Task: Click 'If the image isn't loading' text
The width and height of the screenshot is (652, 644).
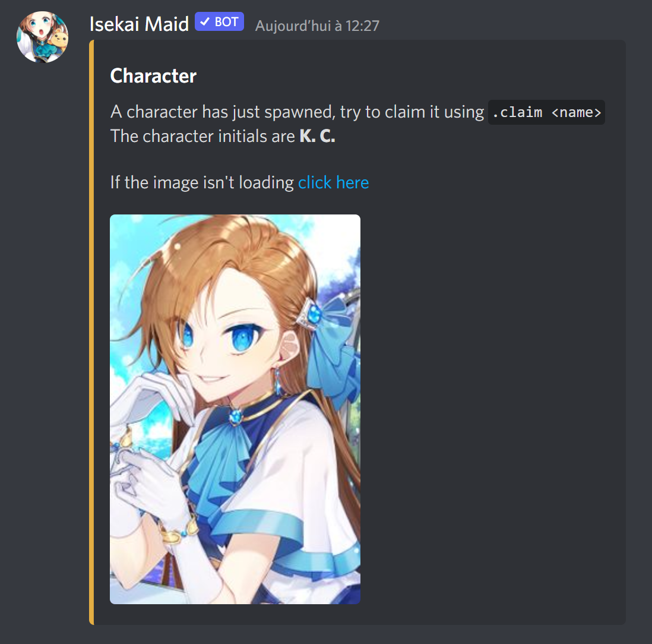Action: (202, 182)
